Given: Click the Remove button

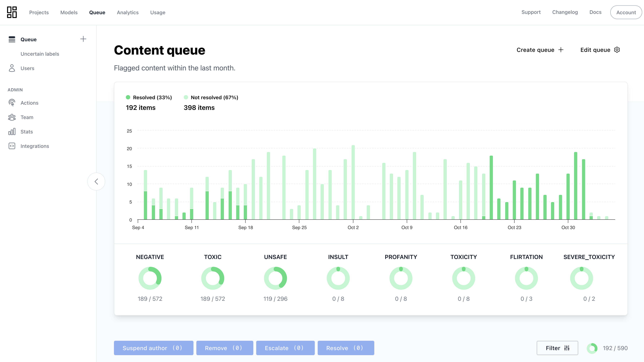Looking at the screenshot, I should pos(224,348).
